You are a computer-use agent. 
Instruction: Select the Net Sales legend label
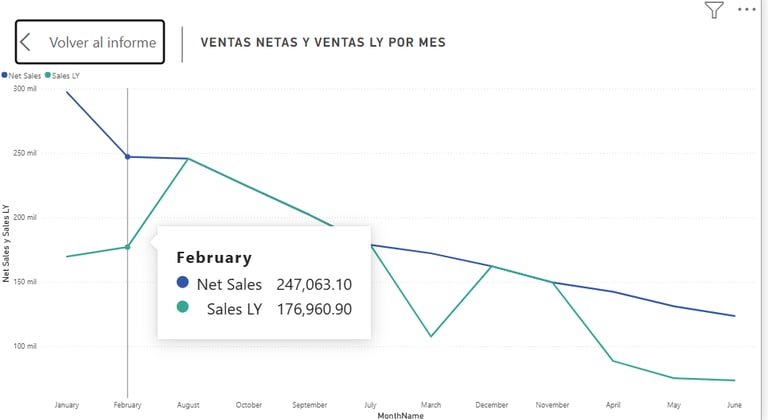pos(25,75)
